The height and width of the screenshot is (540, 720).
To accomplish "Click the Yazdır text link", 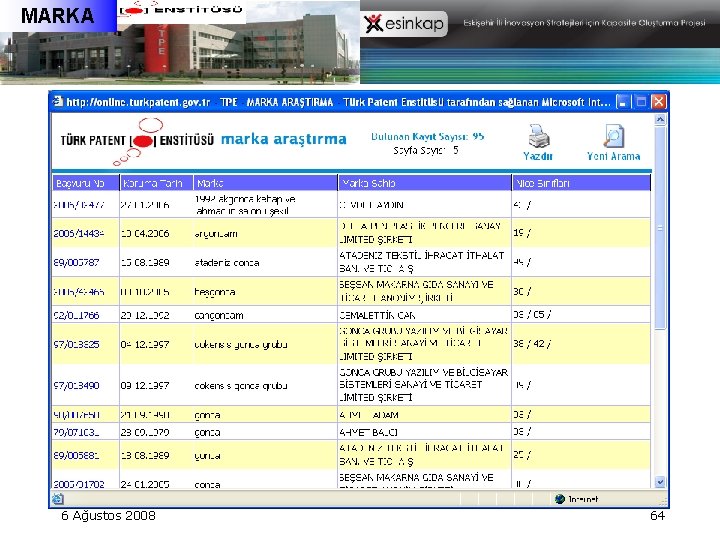I will [538, 156].
